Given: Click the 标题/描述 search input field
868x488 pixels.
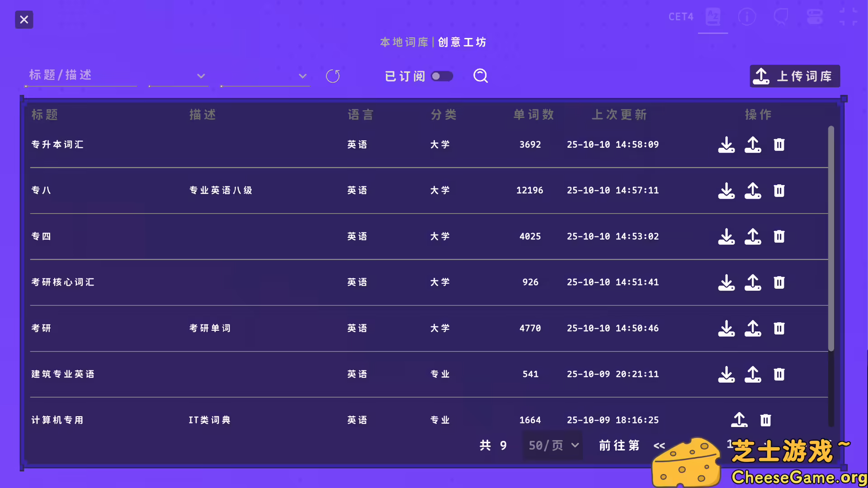Looking at the screenshot, I should click(x=80, y=76).
